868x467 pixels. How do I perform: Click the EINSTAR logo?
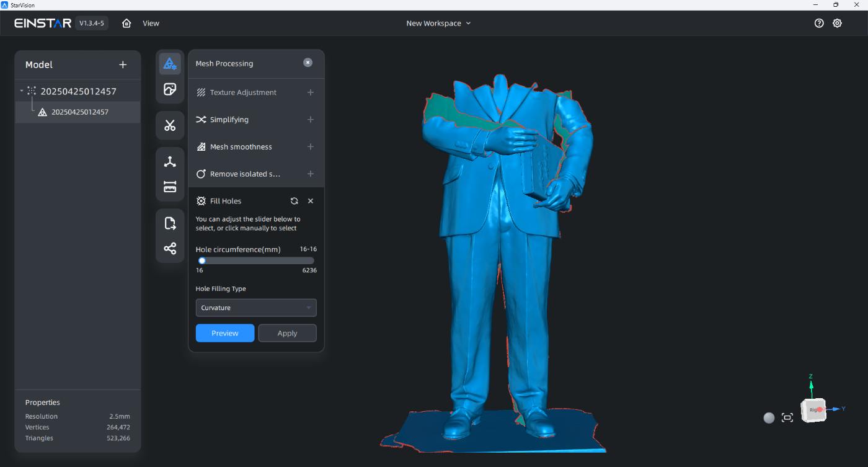[43, 23]
